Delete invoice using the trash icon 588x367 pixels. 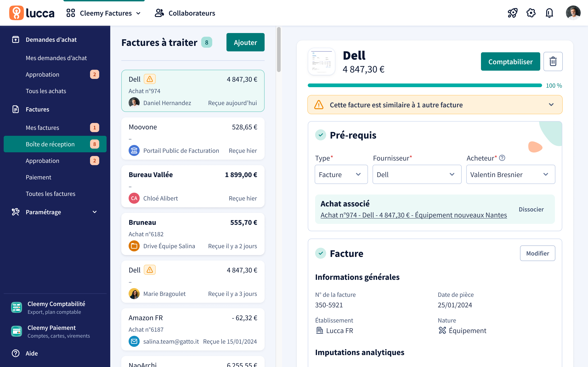pyautogui.click(x=553, y=61)
